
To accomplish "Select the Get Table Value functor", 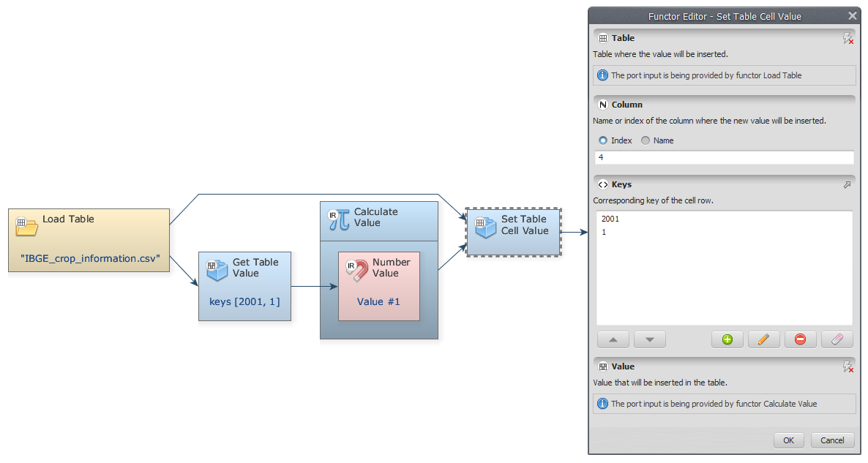I will pos(244,285).
